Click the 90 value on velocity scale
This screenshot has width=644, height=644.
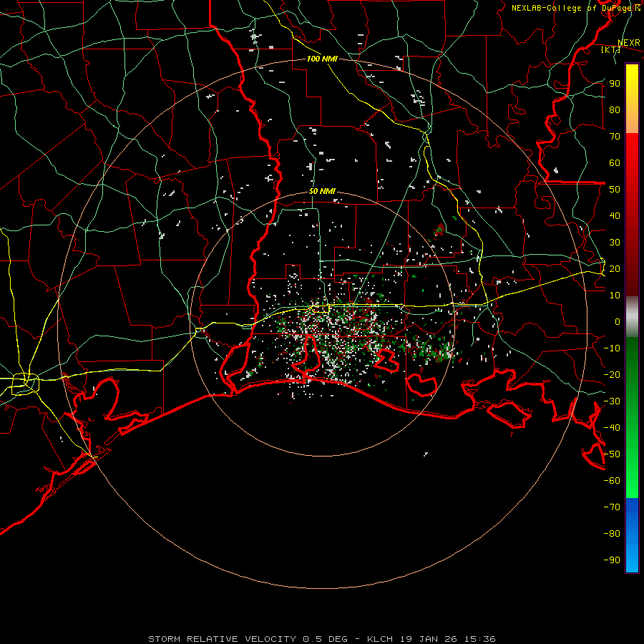pyautogui.click(x=615, y=84)
